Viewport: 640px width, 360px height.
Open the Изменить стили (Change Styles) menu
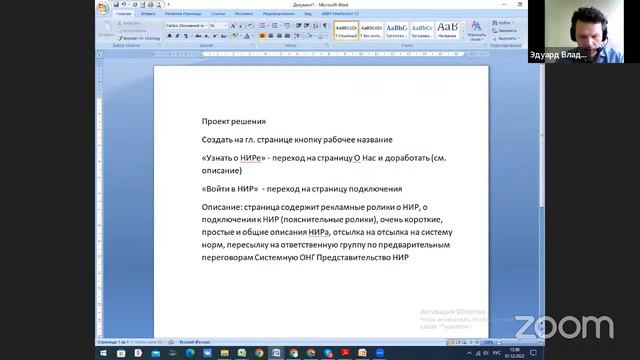pyautogui.click(x=476, y=31)
